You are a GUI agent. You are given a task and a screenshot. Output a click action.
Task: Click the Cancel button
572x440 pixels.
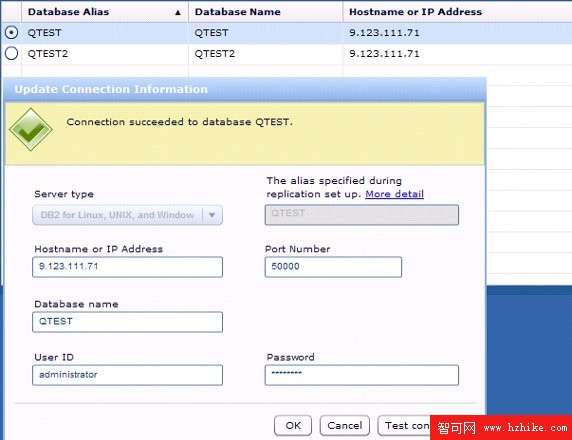coord(345,425)
